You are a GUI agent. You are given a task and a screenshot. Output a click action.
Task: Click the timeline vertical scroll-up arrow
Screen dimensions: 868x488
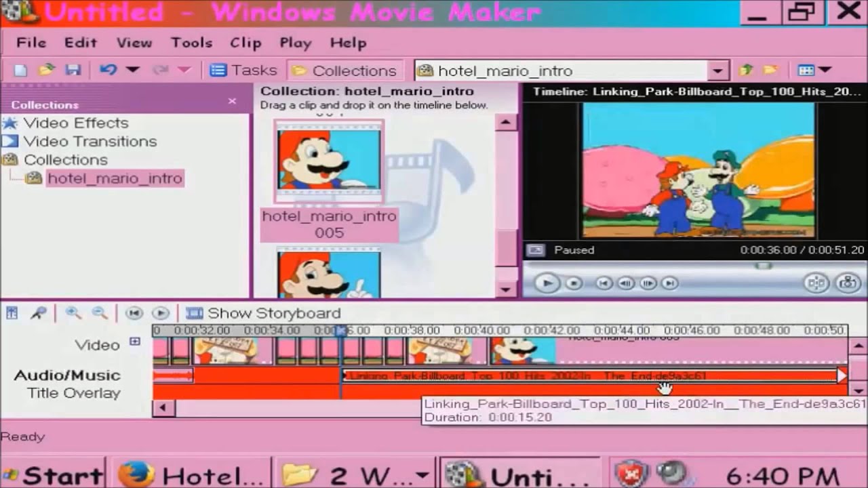click(858, 348)
